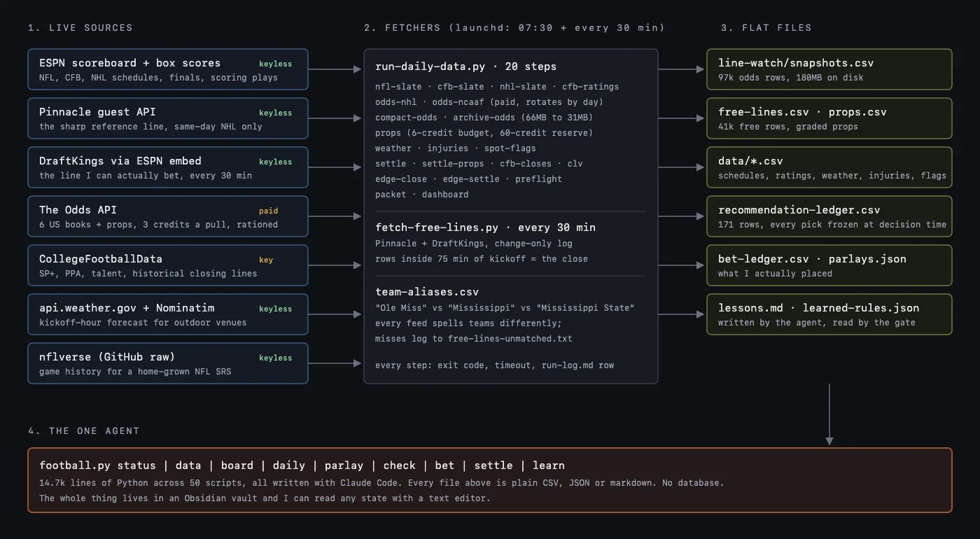Click the "CollegeFootballData" source title

(x=100, y=259)
